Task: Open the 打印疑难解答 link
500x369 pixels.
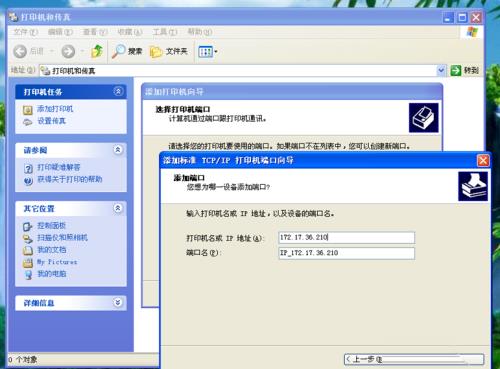Action: pos(59,167)
